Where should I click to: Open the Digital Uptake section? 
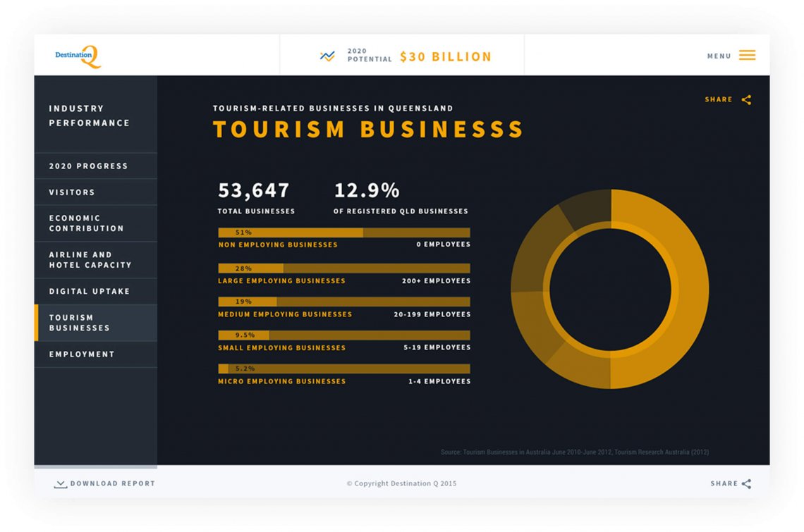(x=96, y=291)
